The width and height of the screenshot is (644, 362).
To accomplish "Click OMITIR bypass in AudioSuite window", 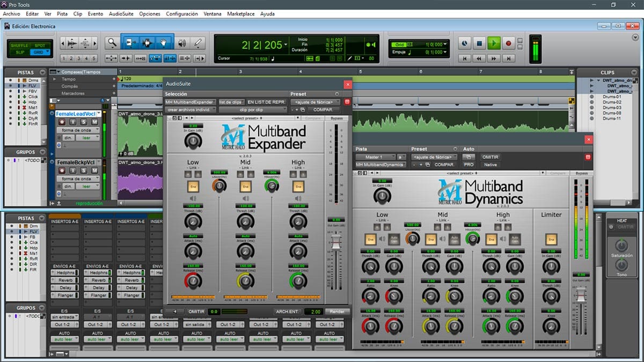I will [x=196, y=312].
